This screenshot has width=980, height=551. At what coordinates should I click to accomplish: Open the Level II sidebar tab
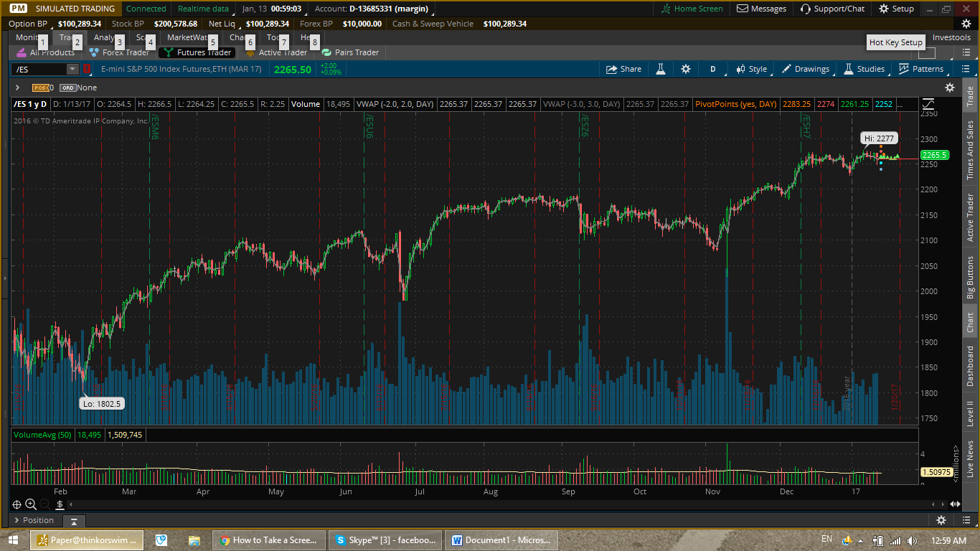tap(971, 414)
